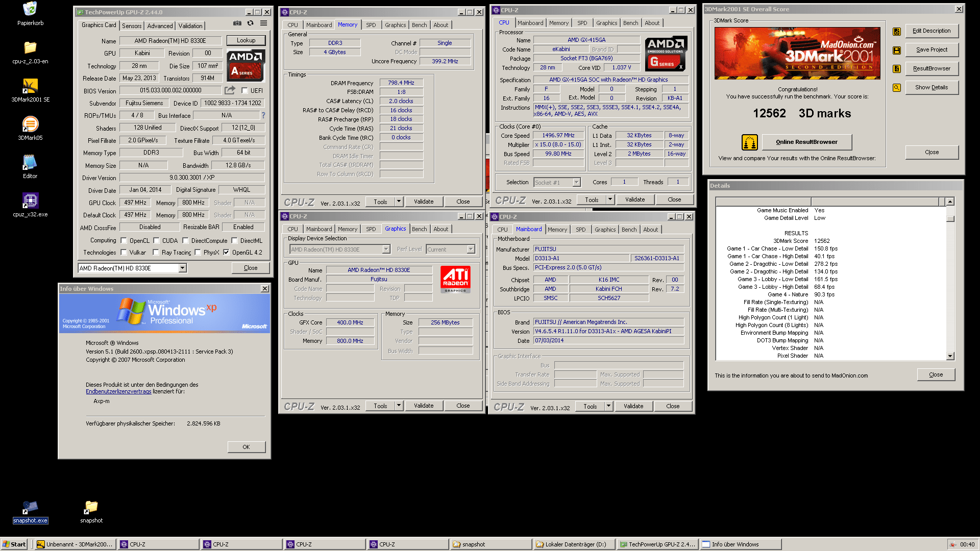
Task: Launch the 3DMark05 desktop shortcut
Action: click(x=30, y=124)
